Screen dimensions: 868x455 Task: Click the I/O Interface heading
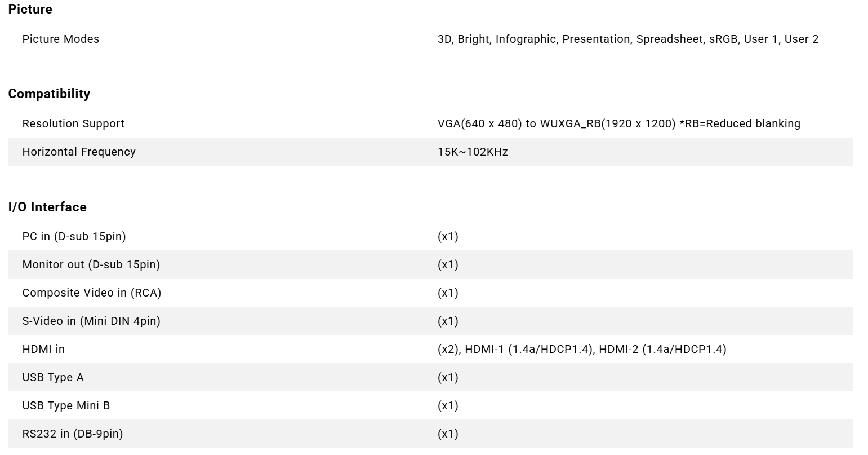click(x=47, y=207)
